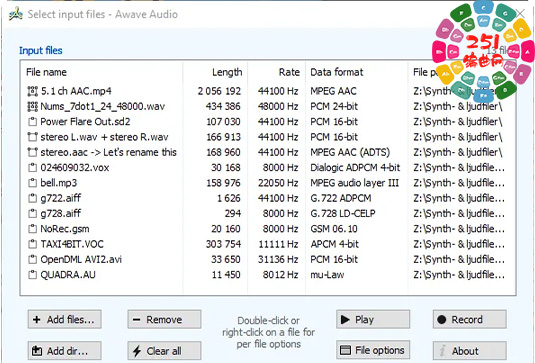Click the Dialogic ADPCM 4-bit format cell

pos(355,168)
